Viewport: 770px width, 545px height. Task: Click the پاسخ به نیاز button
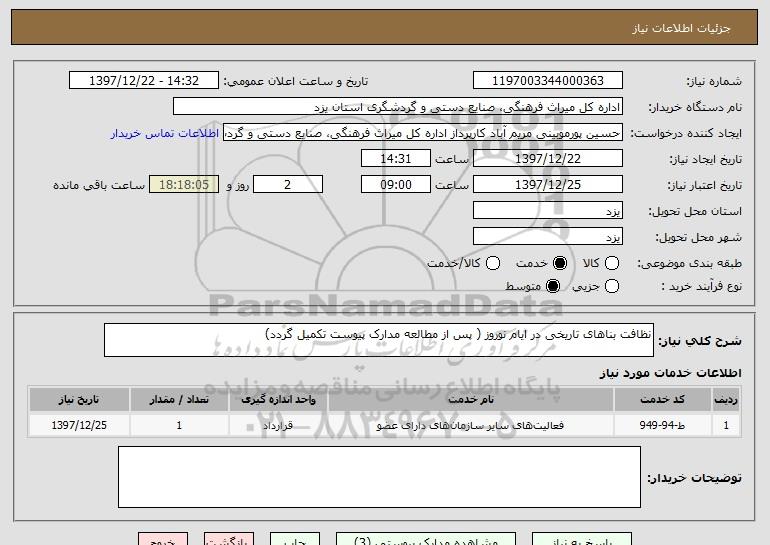tap(582, 539)
